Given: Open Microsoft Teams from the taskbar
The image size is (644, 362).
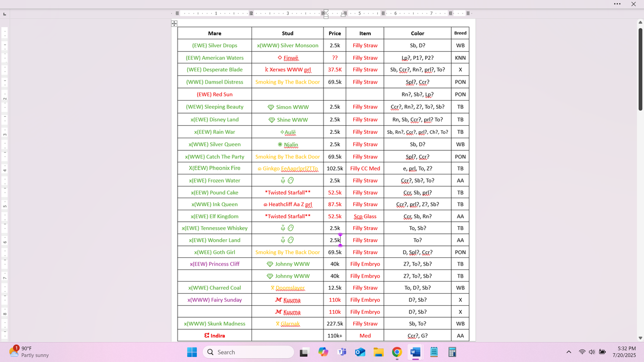Looking at the screenshot, I should [342, 352].
